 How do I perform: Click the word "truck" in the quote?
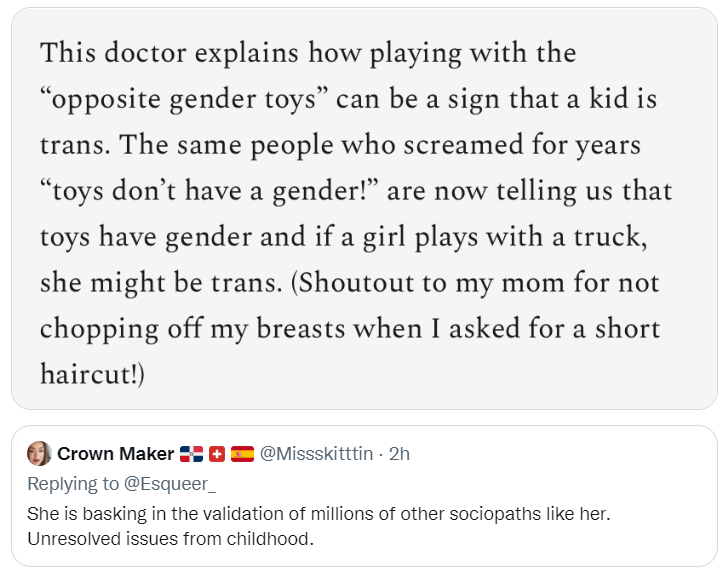[628, 237]
